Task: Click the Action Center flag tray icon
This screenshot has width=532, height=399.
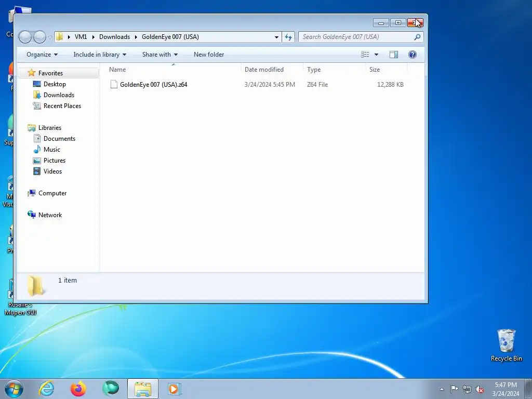Action: click(454, 389)
